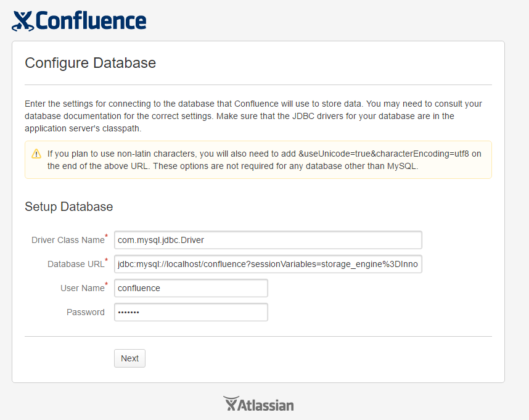Click the Password label text
The height and width of the screenshot is (420, 529).
[x=85, y=312]
